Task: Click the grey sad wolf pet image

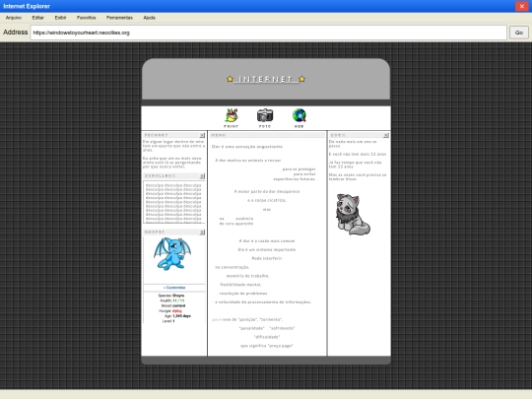Action: click(x=353, y=215)
